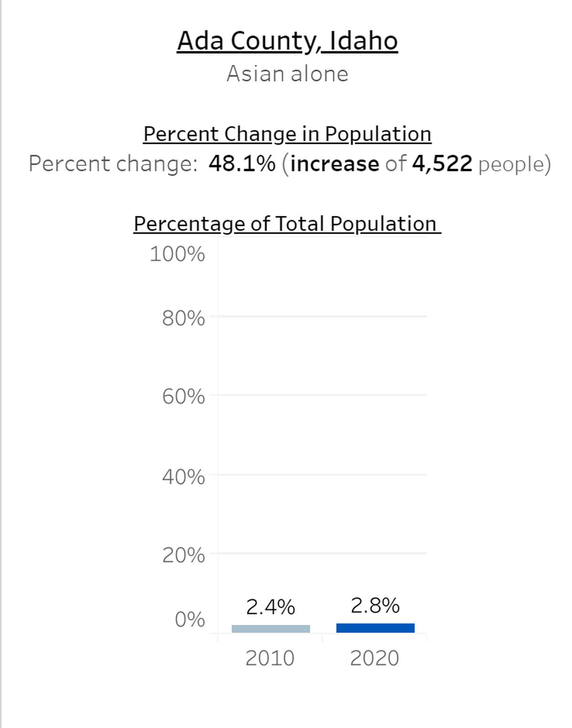This screenshot has width=572, height=728.
Task: Click the Percent Change in Population heading
Action: tap(287, 134)
